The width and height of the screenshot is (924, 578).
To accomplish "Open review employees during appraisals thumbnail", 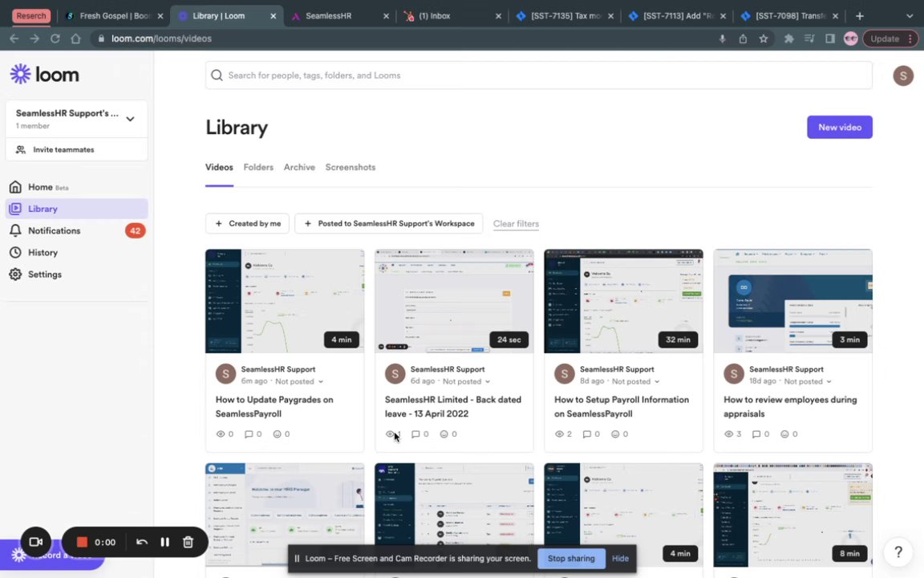I will tap(792, 301).
